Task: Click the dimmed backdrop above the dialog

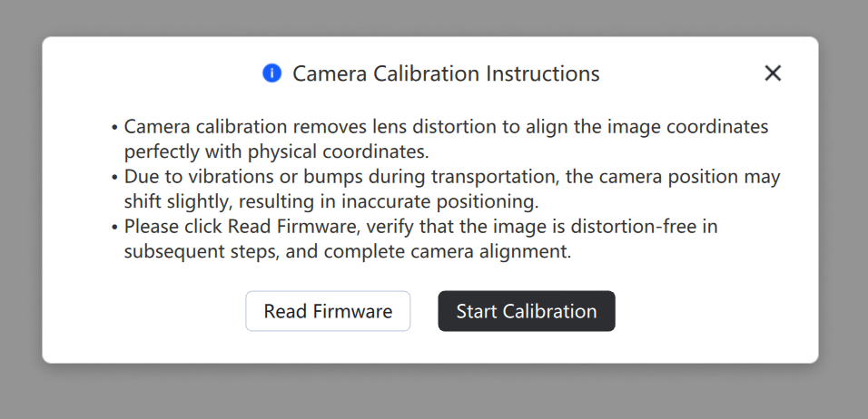Action: (x=434, y=16)
